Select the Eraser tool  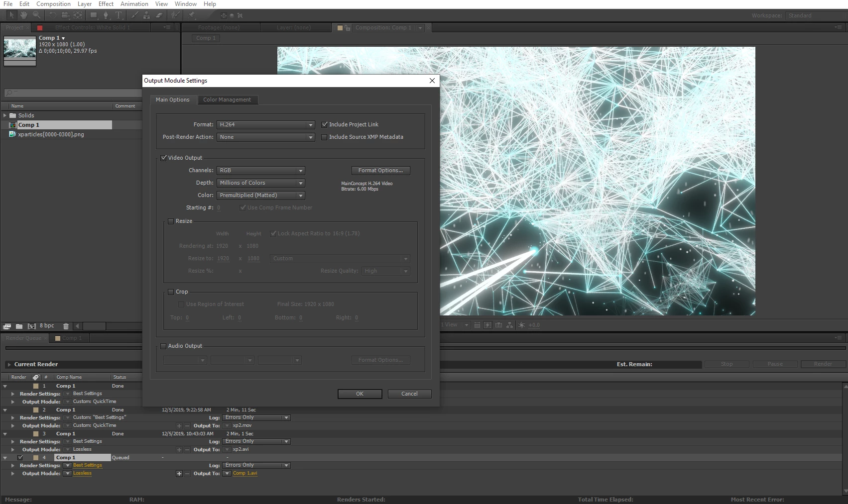[x=159, y=15]
